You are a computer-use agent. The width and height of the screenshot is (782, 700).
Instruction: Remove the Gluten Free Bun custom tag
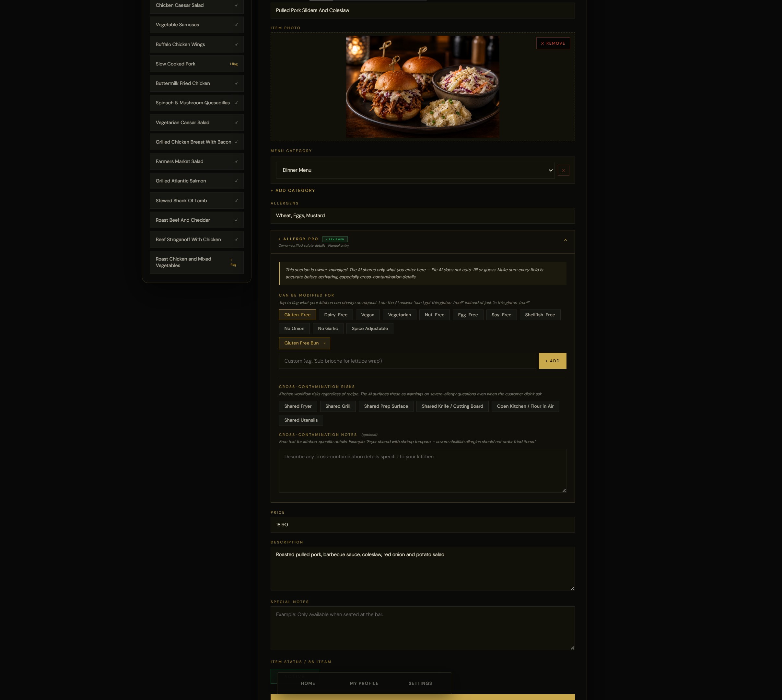tap(324, 343)
